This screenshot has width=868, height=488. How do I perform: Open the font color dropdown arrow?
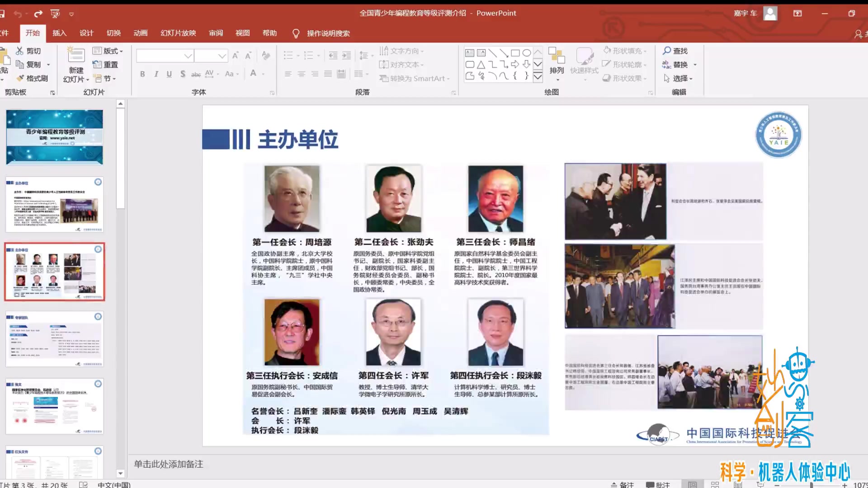coord(263,74)
